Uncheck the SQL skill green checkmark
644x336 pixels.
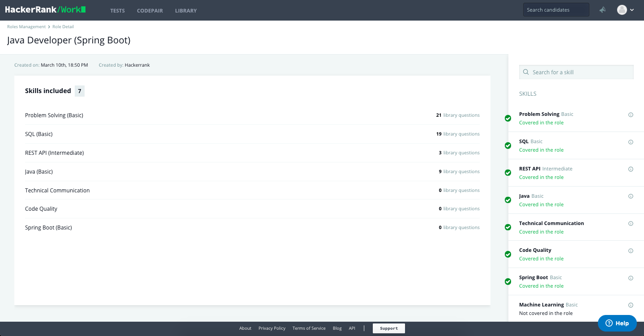[x=508, y=146]
